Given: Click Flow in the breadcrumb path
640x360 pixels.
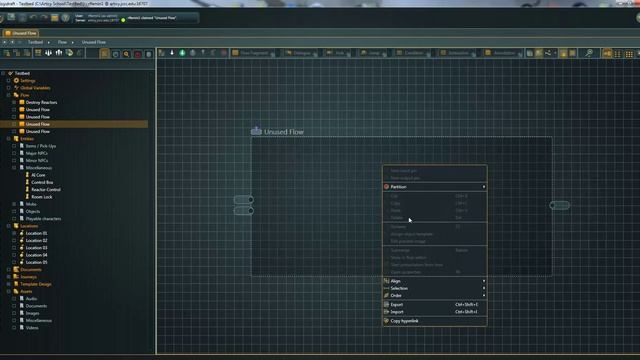Looking at the screenshot, I should coord(62,42).
